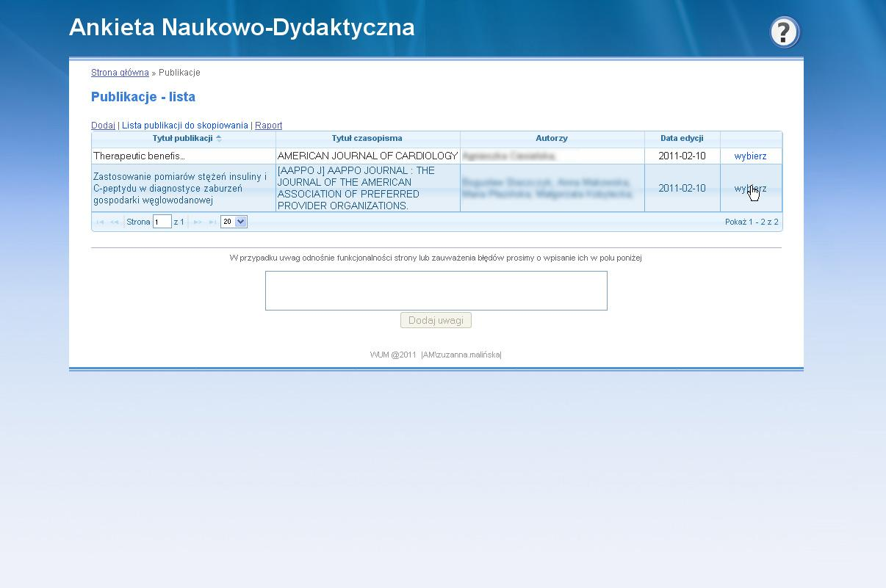
Task: Sort by Tytuł publikacji arrow icon
Action: click(x=219, y=138)
